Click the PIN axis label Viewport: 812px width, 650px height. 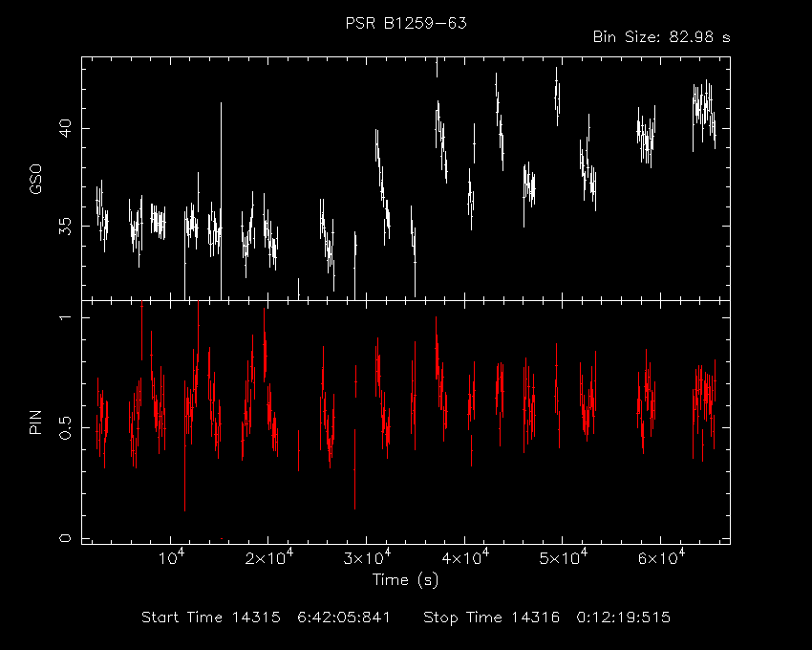[x=35, y=422]
